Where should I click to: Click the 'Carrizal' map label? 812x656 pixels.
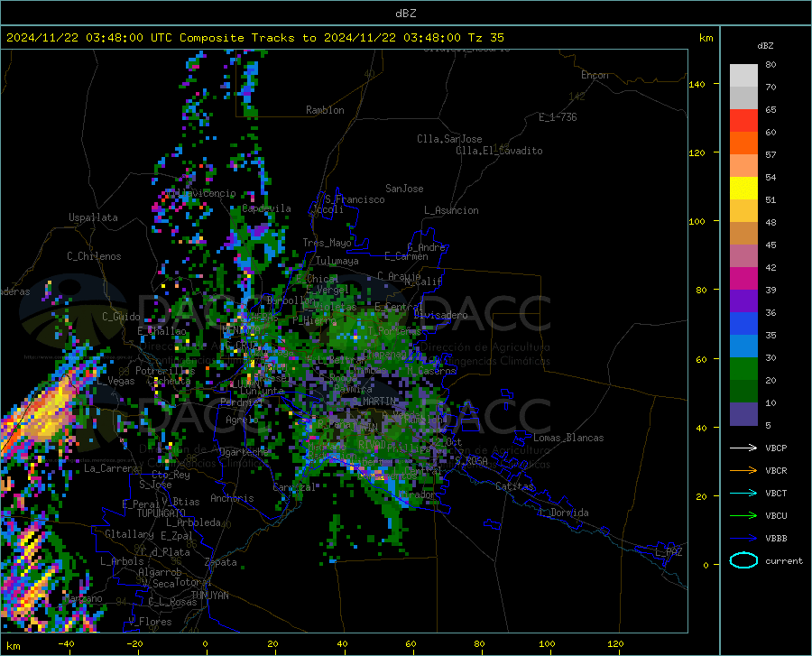click(x=294, y=487)
